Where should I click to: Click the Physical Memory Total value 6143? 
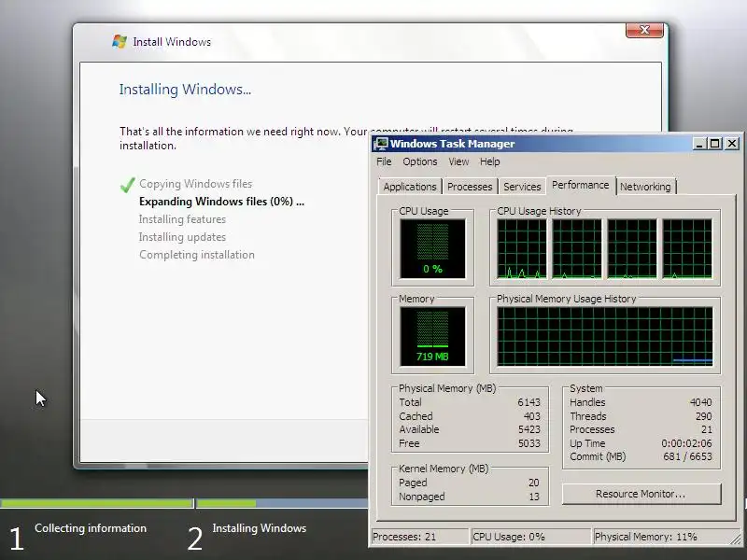529,402
